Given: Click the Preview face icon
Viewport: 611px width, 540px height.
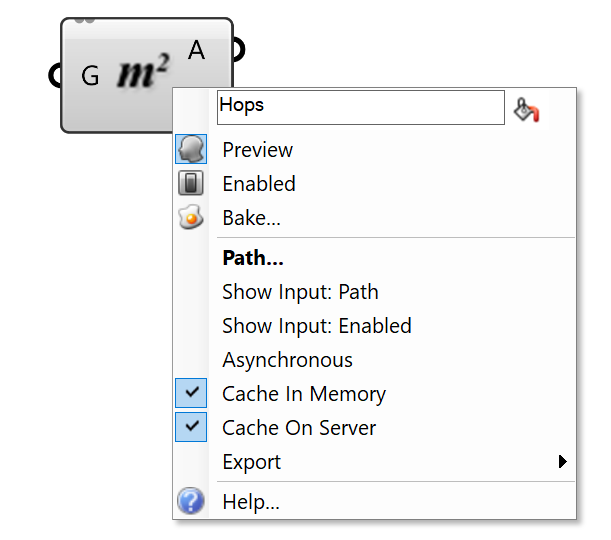Looking at the screenshot, I should click(191, 150).
